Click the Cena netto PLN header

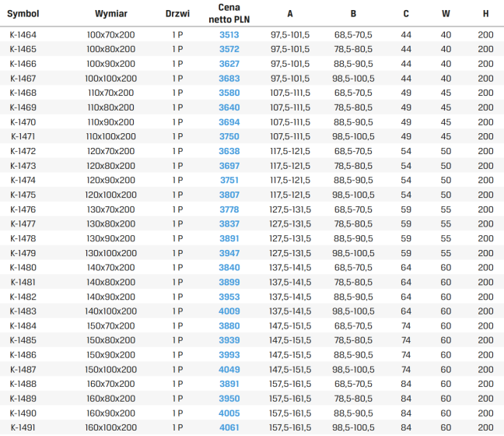click(229, 13)
